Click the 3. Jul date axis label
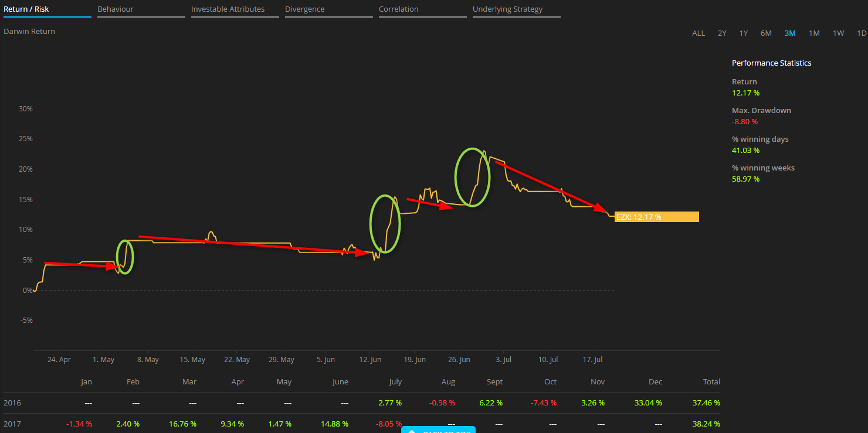The width and height of the screenshot is (868, 433). point(503,360)
